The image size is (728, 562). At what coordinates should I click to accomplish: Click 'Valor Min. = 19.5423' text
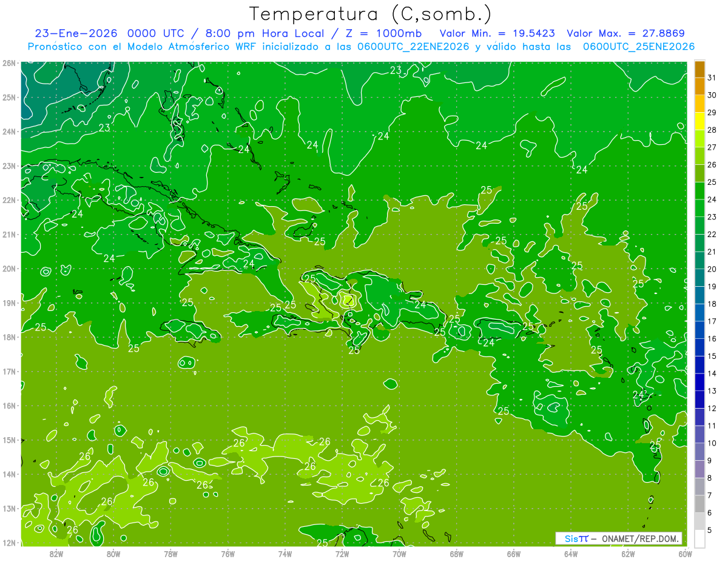click(498, 33)
